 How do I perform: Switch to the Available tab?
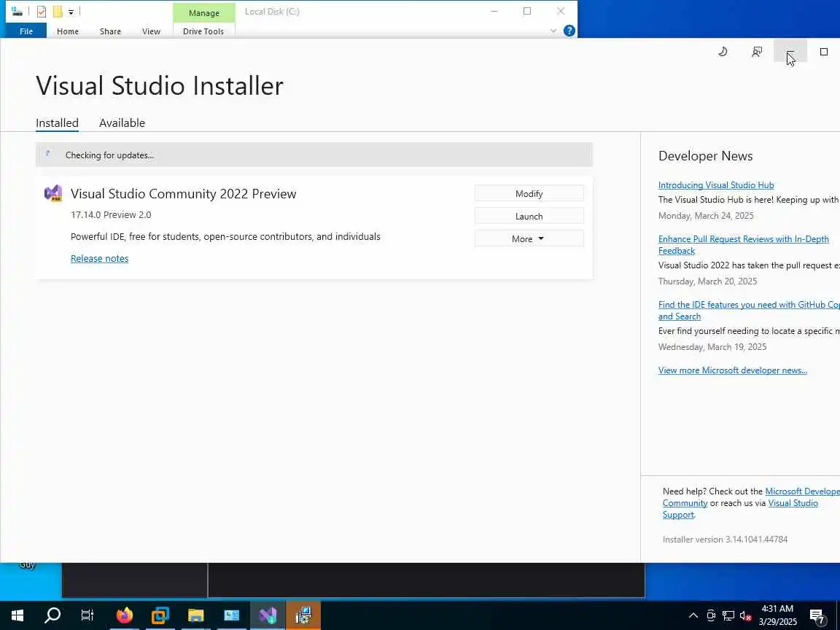(122, 122)
